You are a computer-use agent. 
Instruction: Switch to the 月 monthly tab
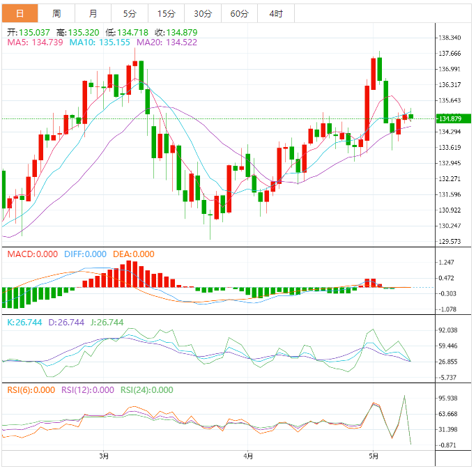[x=93, y=14]
